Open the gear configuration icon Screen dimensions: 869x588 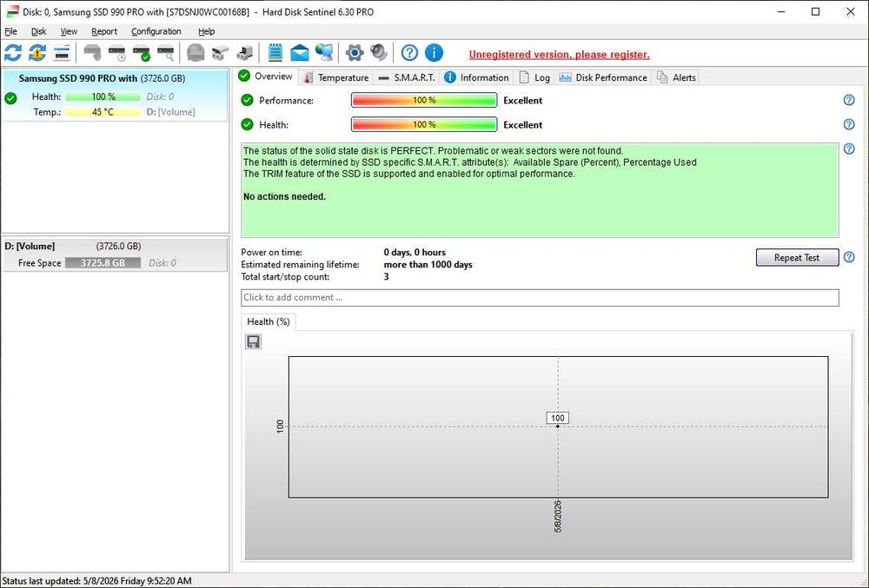click(x=355, y=53)
